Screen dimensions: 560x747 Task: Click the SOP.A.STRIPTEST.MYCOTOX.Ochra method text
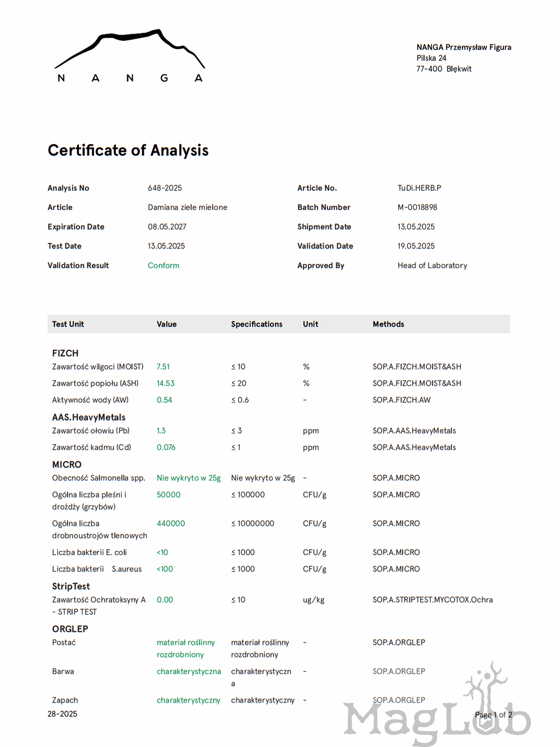(x=432, y=600)
